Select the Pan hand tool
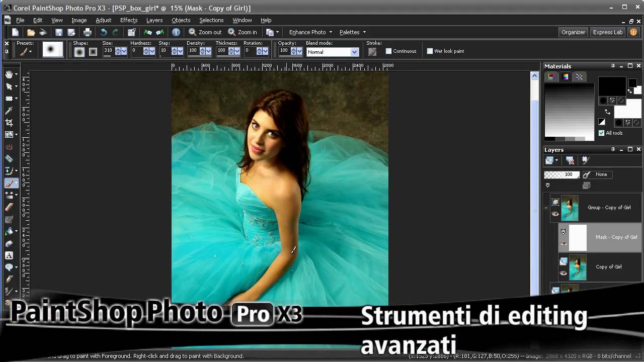Image resolution: width=644 pixels, height=362 pixels. pos(9,74)
